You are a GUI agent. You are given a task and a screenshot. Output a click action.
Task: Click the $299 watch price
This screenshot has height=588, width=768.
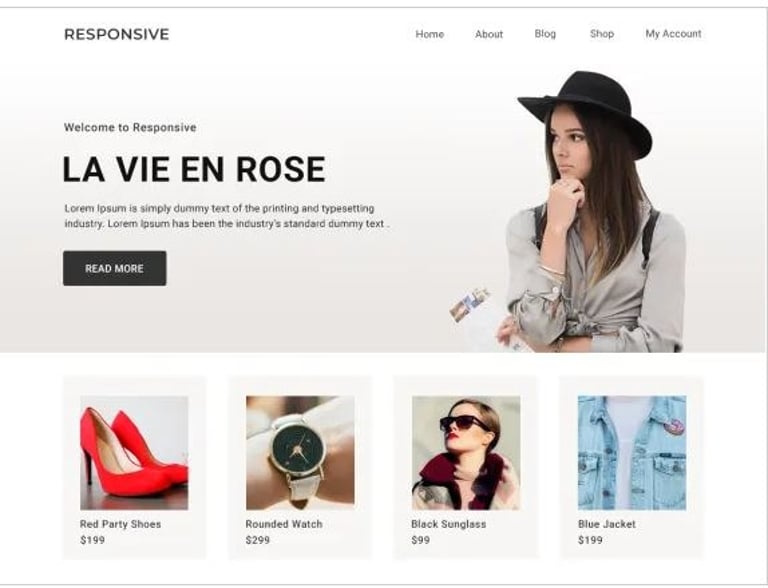(258, 540)
